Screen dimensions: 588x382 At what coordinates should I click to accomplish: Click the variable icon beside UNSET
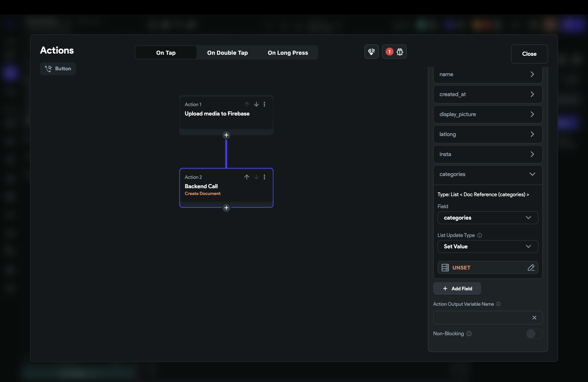tap(445, 268)
